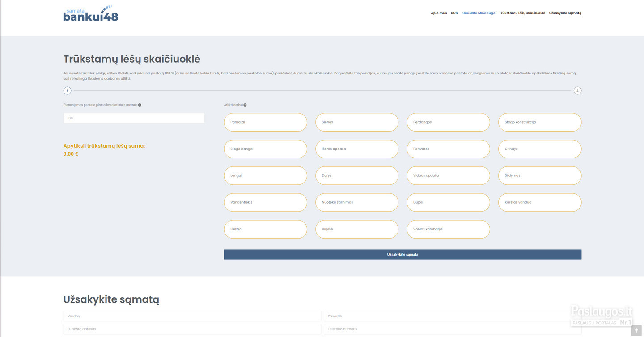Toggle the Pertvaros option
644x337 pixels.
pos(448,149)
